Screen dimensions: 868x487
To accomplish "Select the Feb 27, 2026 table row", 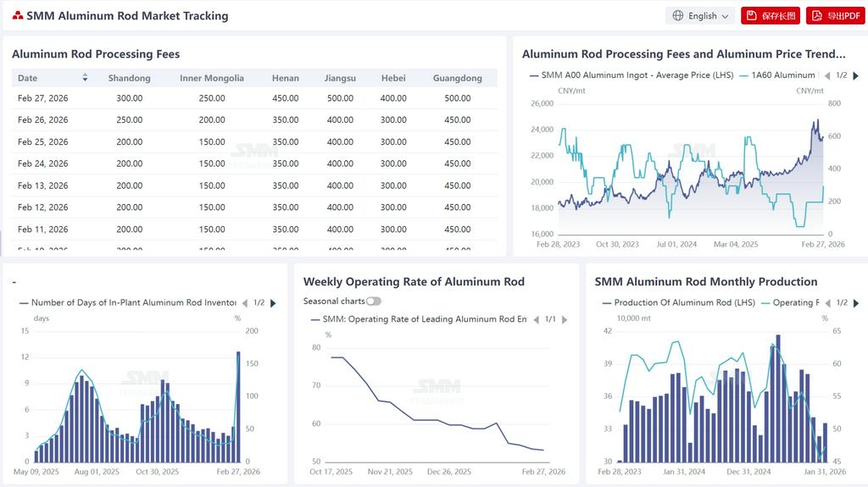I will (x=254, y=98).
